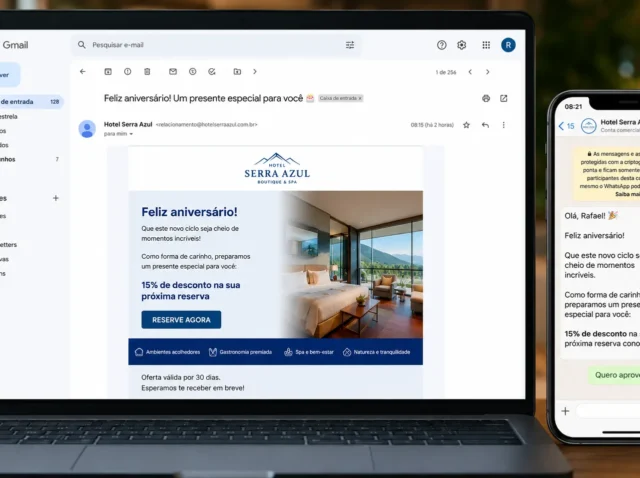The height and width of the screenshot is (478, 640).
Task: Click sender name Hotel Serra Azul
Action: click(x=128, y=124)
